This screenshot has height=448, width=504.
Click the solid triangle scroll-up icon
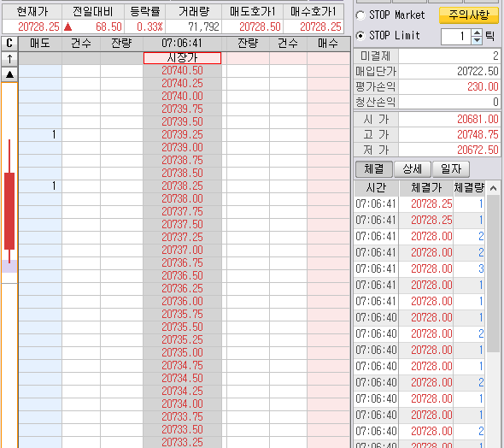point(9,74)
